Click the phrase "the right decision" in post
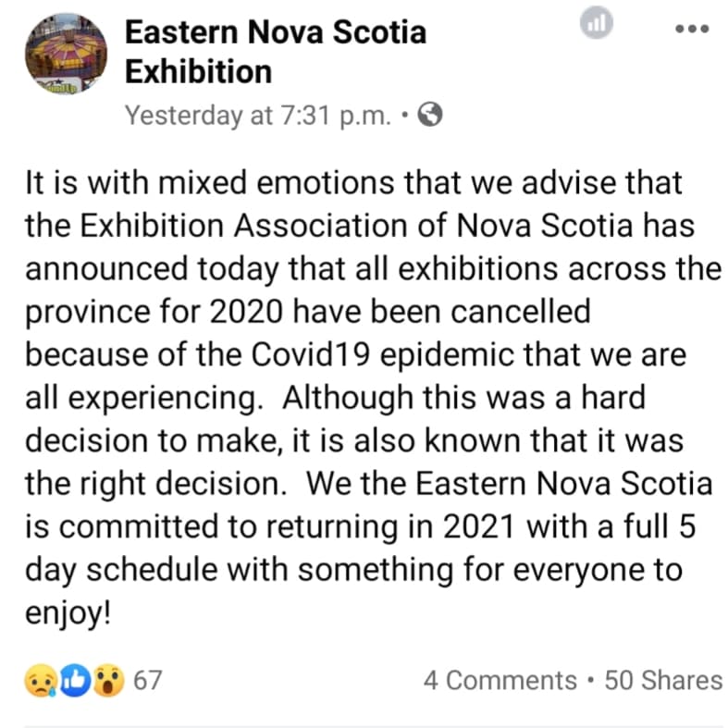728x728 pixels. (x=154, y=483)
